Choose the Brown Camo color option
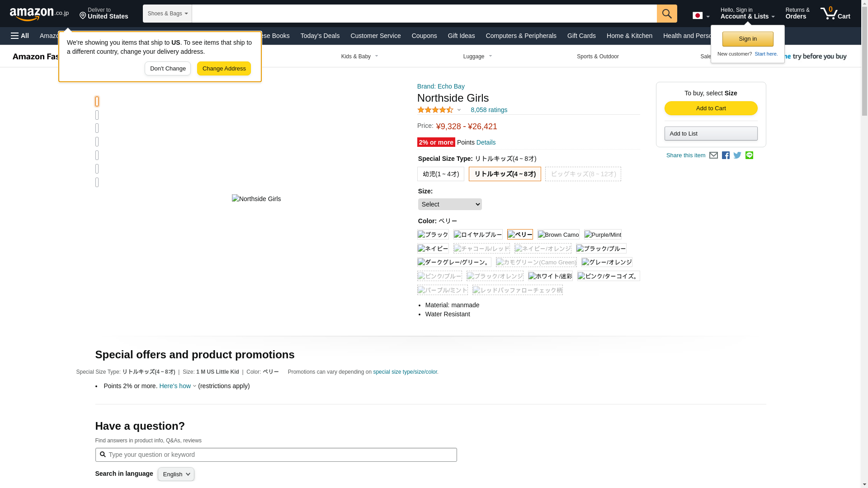This screenshot has height=488, width=868. coord(558,235)
